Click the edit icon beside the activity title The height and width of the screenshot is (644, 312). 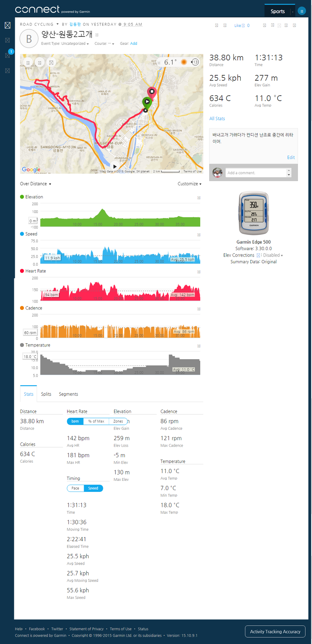tap(97, 35)
